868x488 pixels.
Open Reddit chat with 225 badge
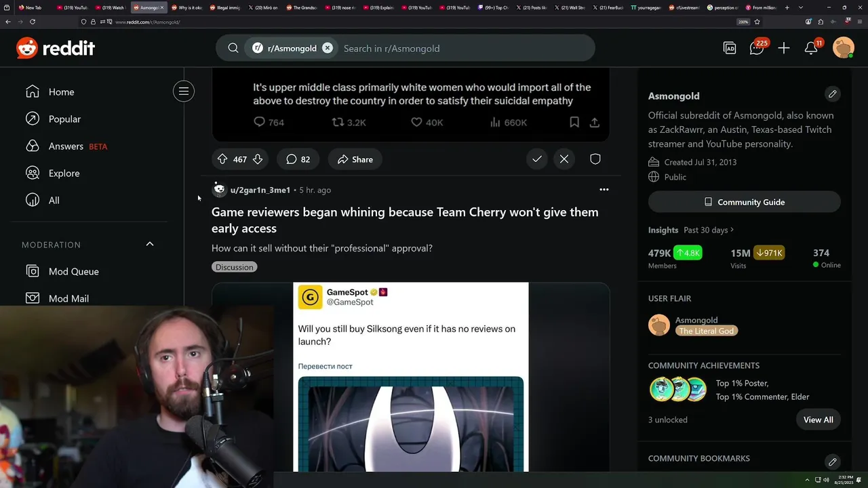click(x=757, y=48)
